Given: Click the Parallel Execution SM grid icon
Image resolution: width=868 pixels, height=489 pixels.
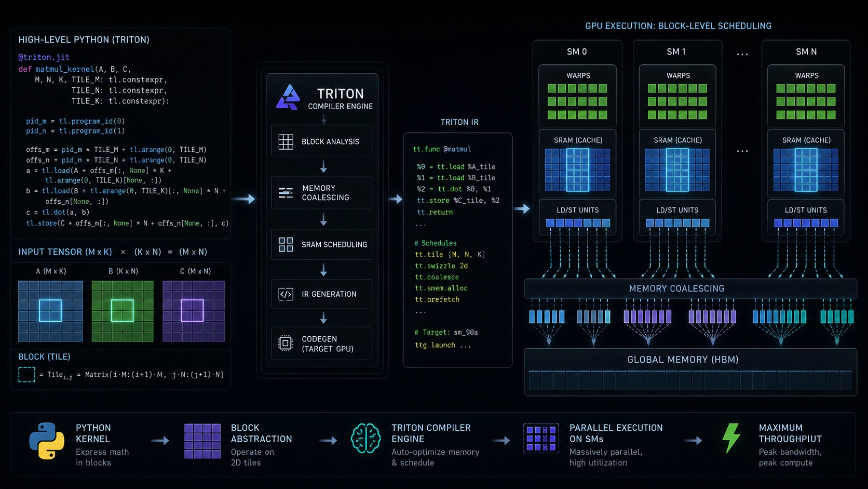Looking at the screenshot, I should pos(541,438).
